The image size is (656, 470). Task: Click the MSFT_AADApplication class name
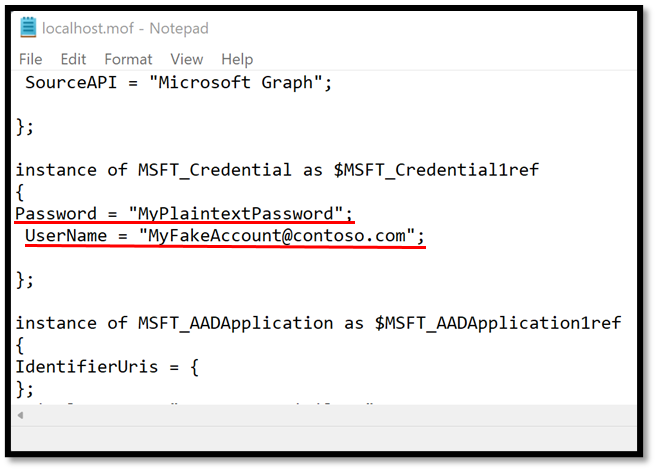236,323
